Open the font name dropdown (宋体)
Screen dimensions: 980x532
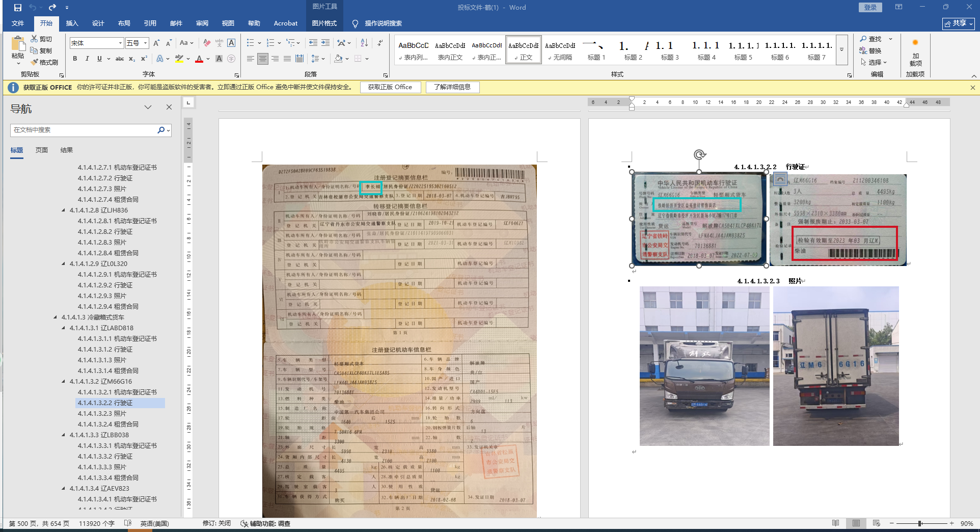click(120, 43)
